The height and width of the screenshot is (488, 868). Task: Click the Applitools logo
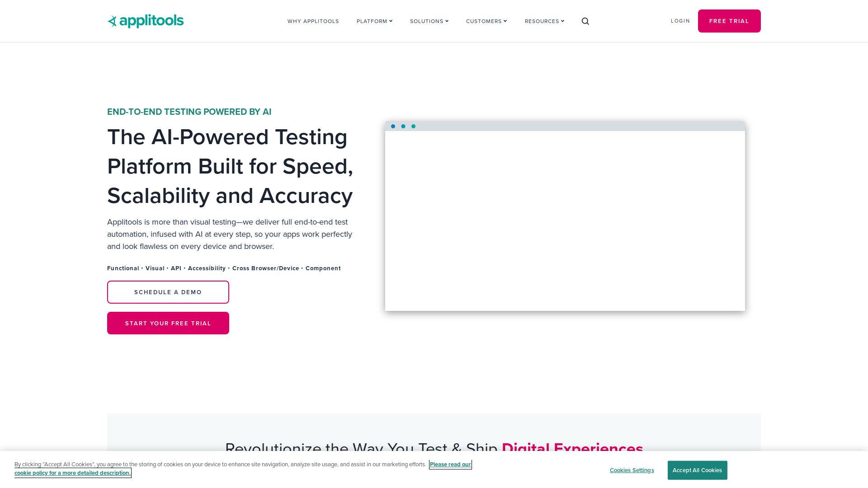pyautogui.click(x=145, y=21)
